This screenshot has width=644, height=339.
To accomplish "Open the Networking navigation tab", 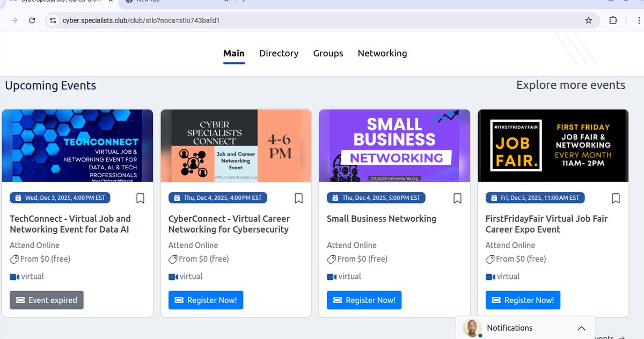I will tap(382, 53).
